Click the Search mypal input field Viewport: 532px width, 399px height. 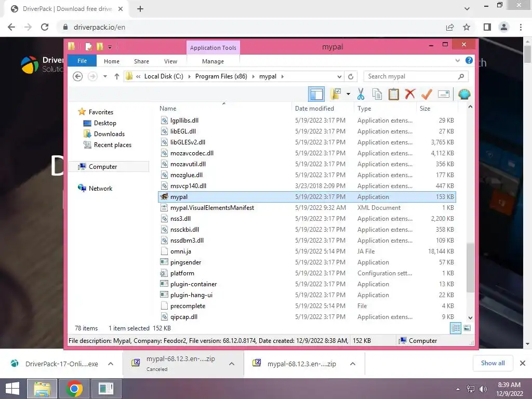[x=416, y=76]
